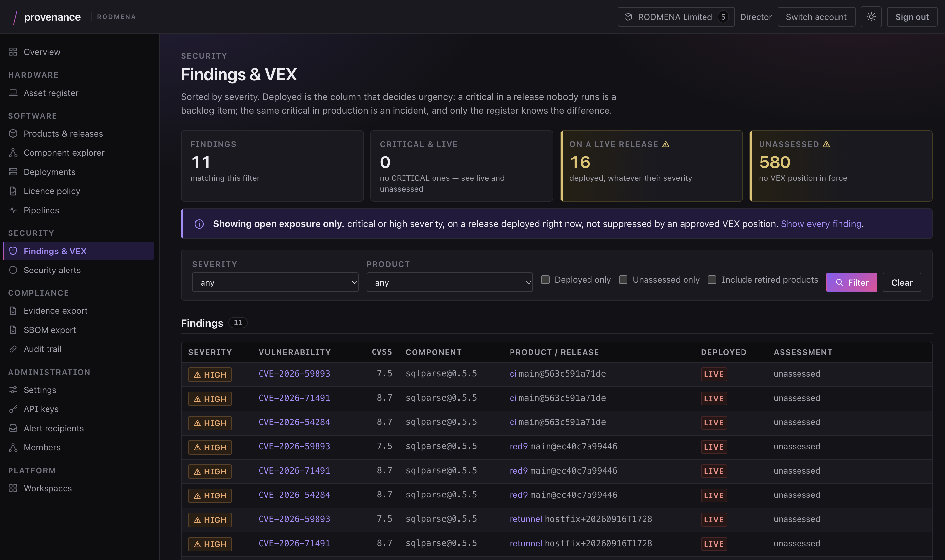Screen dimensions: 945x560
Task: Open the Product dropdown
Action: click(x=450, y=282)
